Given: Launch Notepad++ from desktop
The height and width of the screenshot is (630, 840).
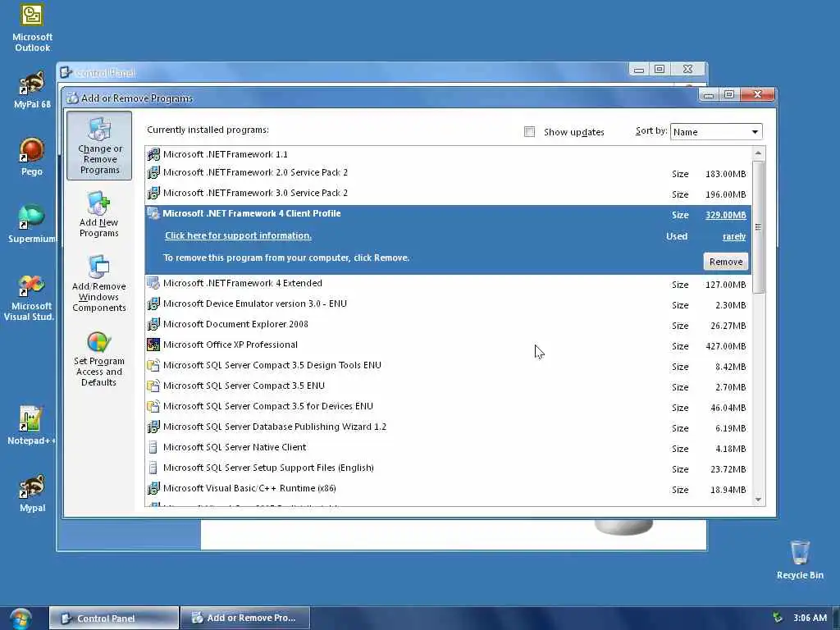Looking at the screenshot, I should tap(30, 426).
